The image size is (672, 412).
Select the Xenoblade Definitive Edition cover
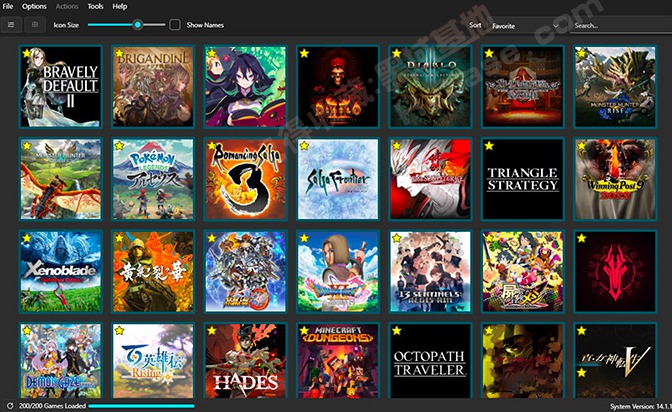coord(60,271)
